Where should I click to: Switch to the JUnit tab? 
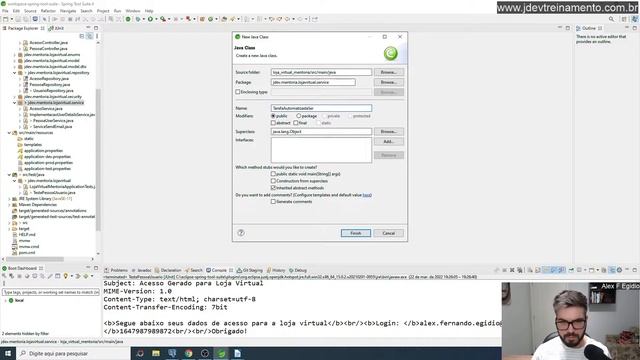(x=57, y=28)
